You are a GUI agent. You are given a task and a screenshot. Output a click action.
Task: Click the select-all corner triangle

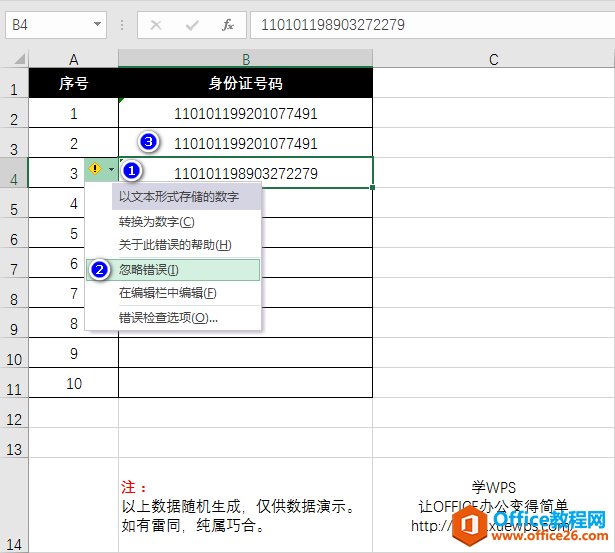(20, 59)
